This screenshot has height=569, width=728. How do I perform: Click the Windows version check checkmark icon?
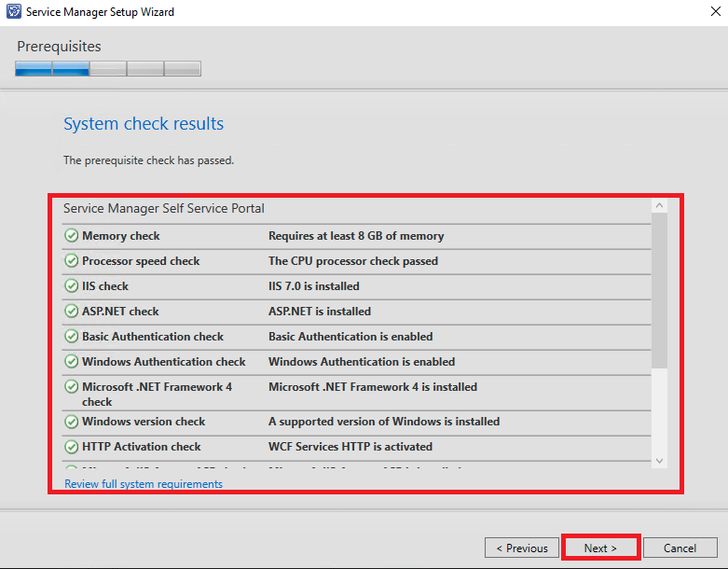[x=71, y=422]
